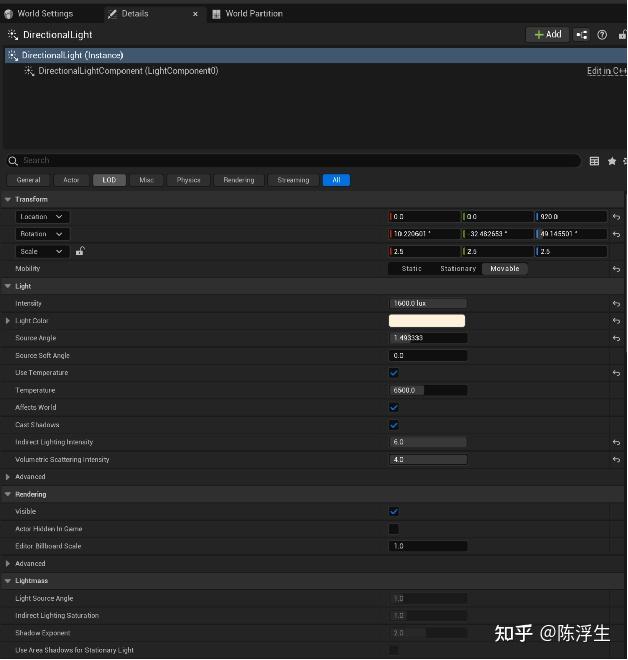Viewport: 628px width, 660px height.
Task: Expand Advanced under the Light section
Action: [x=8, y=477]
